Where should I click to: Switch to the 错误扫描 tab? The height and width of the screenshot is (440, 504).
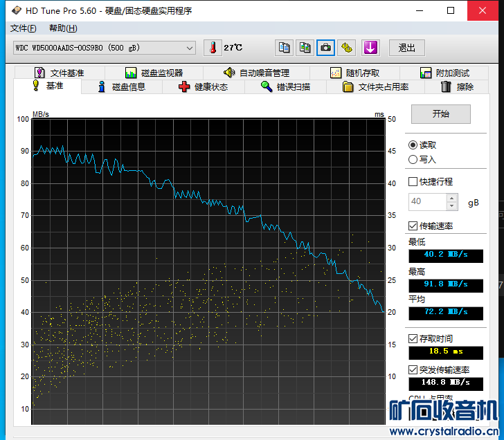pyautogui.click(x=285, y=87)
